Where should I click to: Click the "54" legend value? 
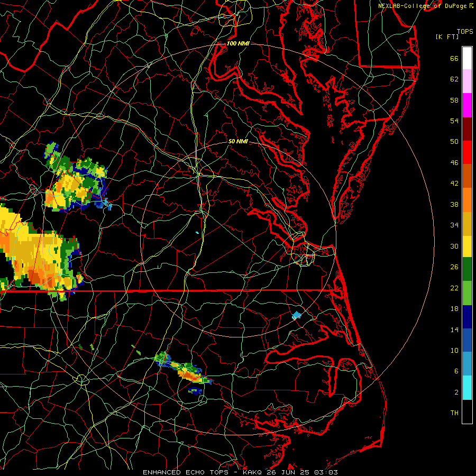(x=454, y=121)
